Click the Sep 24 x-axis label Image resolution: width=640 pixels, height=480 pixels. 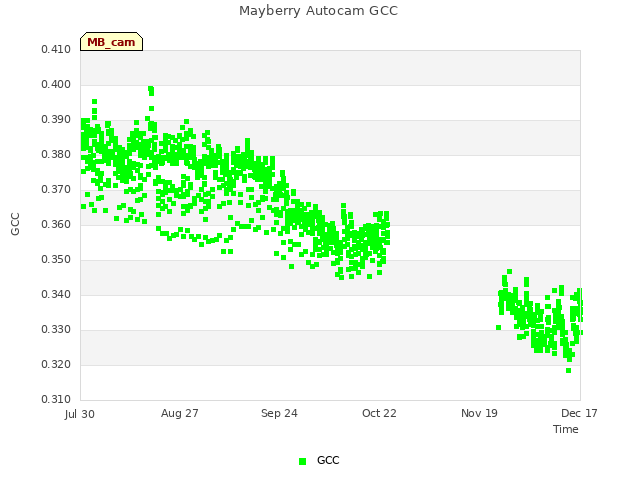coord(279,413)
